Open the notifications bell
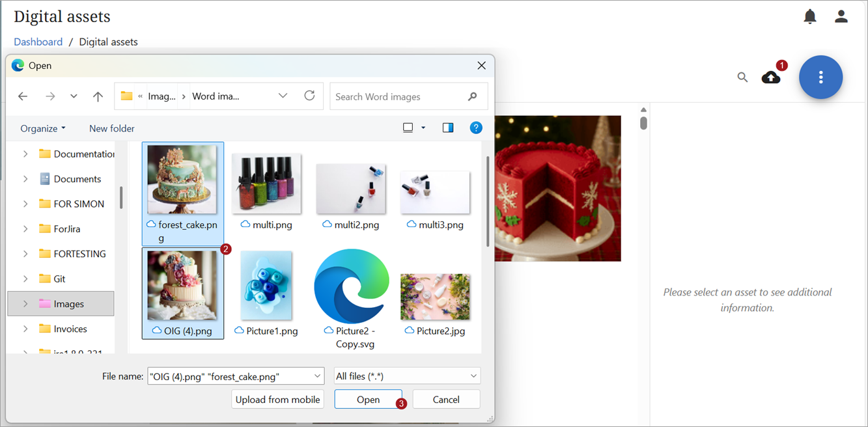Image resolution: width=868 pixels, height=427 pixels. pos(809,17)
